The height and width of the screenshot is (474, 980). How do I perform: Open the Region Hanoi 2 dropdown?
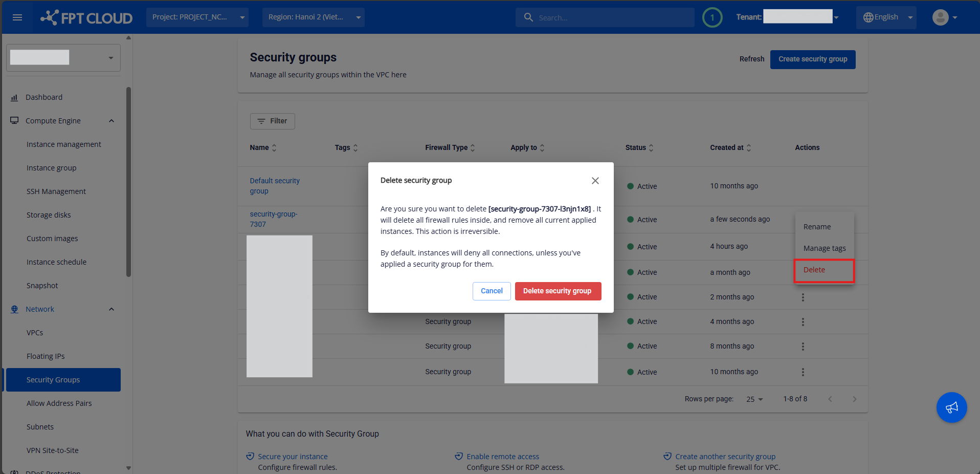[x=314, y=17]
